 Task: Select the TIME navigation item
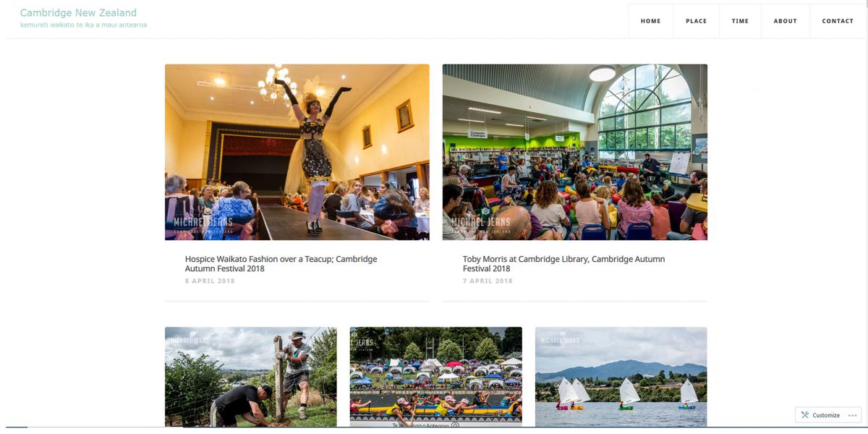click(740, 21)
